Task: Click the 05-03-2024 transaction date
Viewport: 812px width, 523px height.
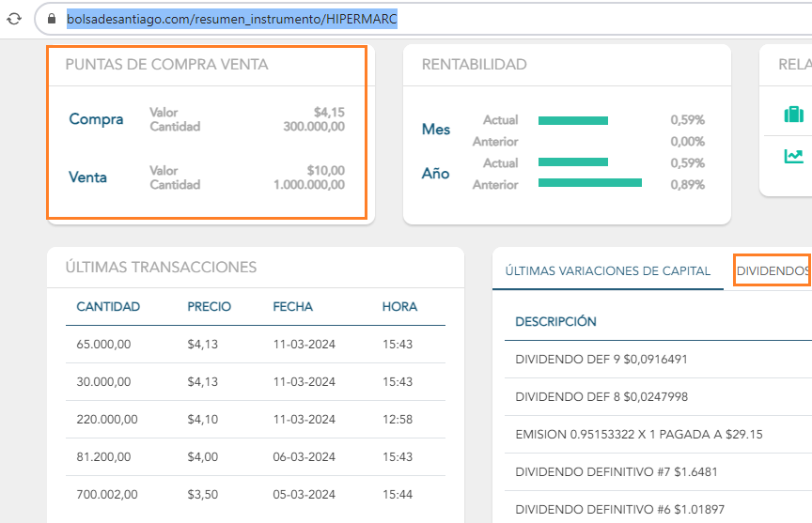Action: [304, 495]
